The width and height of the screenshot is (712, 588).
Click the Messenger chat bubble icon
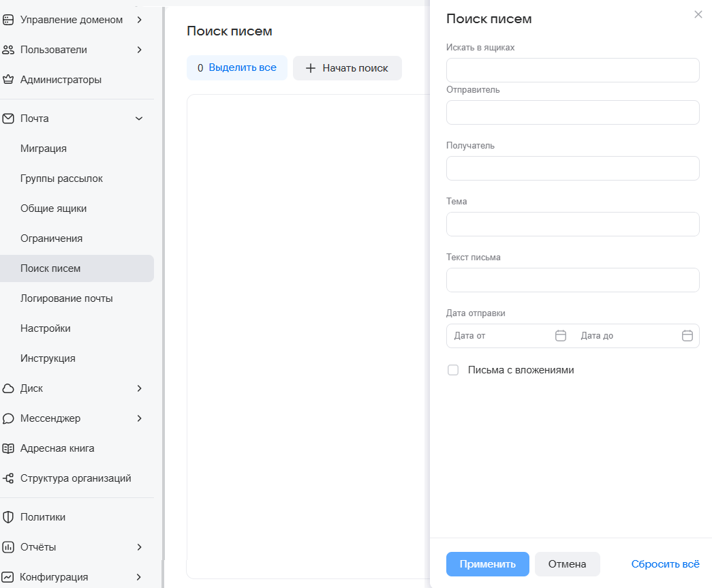point(8,418)
